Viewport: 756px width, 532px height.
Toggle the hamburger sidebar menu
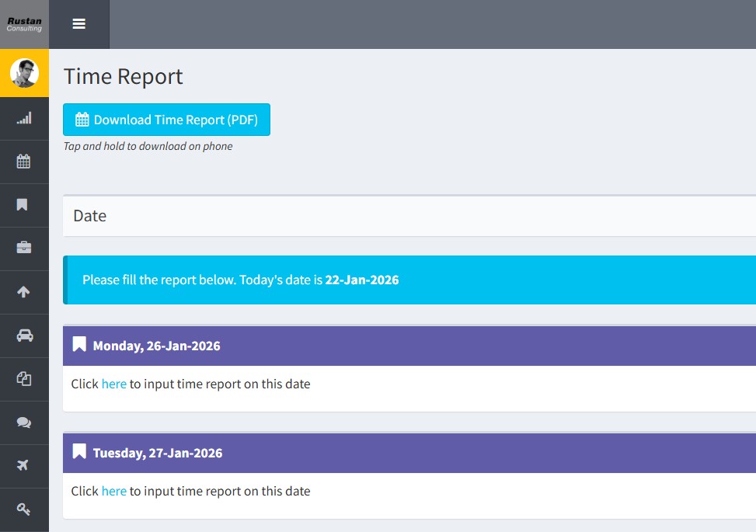pyautogui.click(x=78, y=24)
